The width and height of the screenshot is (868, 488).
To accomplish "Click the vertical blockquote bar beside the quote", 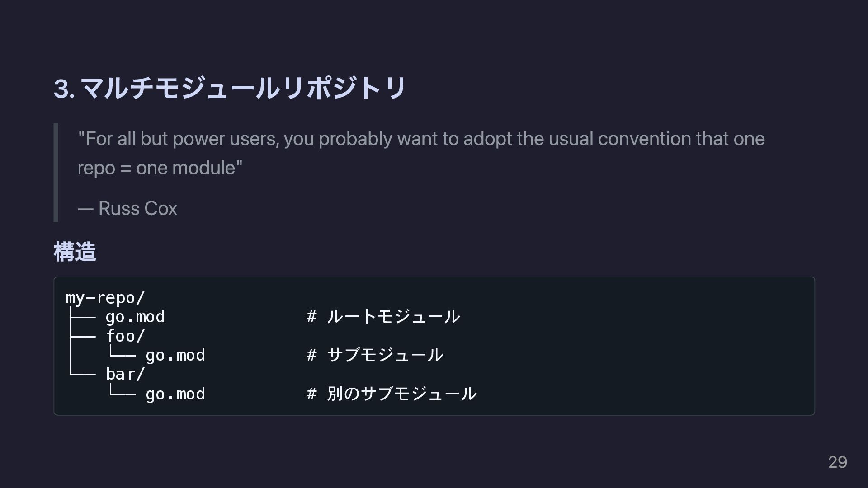I will pos(56,173).
